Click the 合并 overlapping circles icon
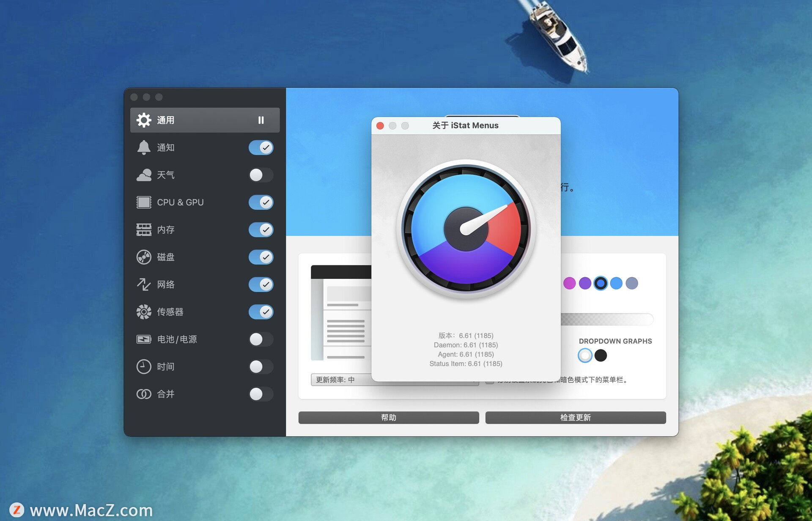Image resolution: width=812 pixels, height=521 pixels. click(x=144, y=394)
